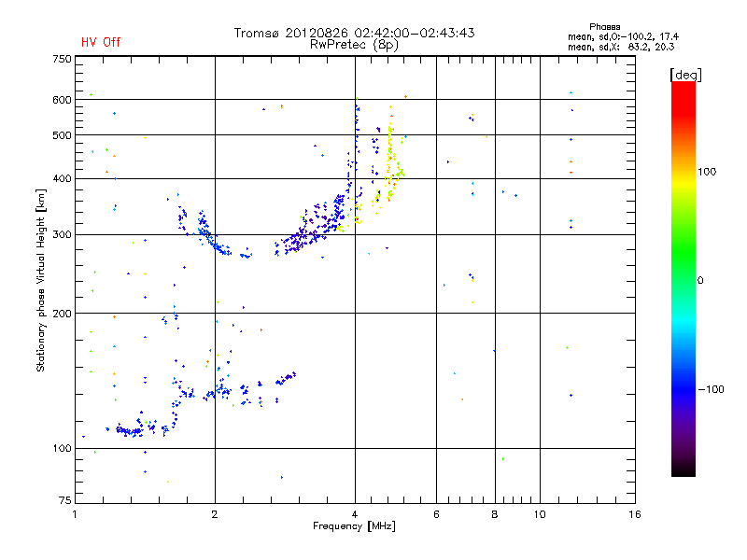Click the '4' frequency tick label
This screenshot has width=747, height=560.
(x=355, y=514)
